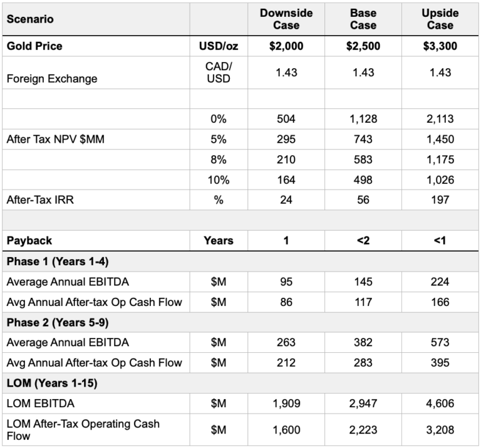Select the 197 upside IRR value
This screenshot has width=481, height=448.
(x=440, y=200)
